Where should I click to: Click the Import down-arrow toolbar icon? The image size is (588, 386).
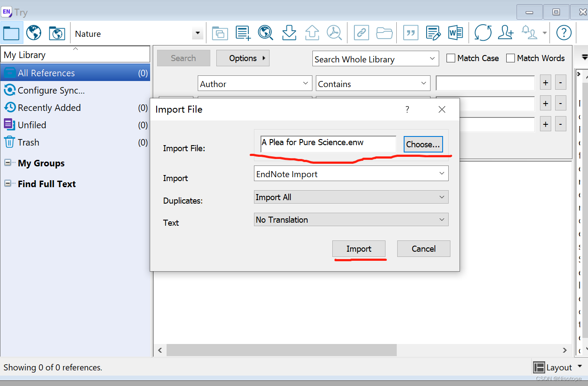(289, 33)
